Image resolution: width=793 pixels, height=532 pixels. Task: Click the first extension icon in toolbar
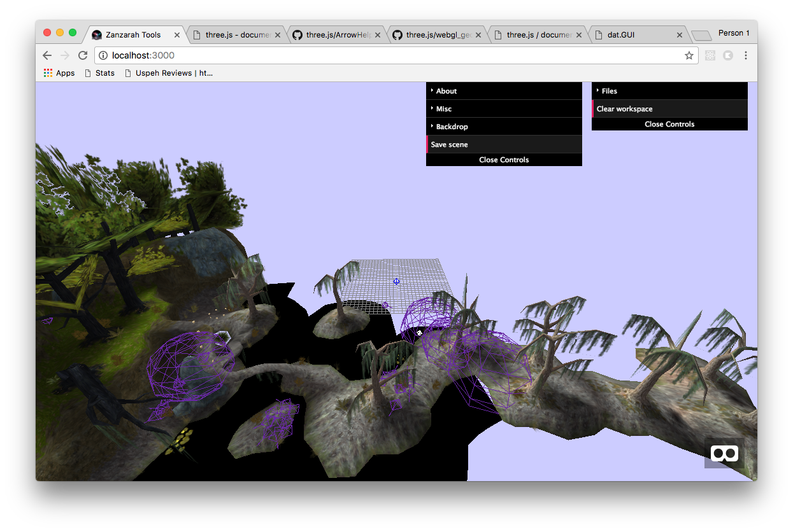710,55
